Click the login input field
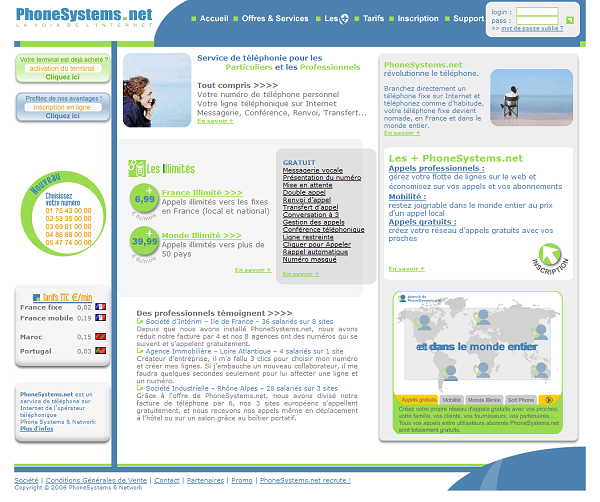600x502 pixels. (x=537, y=12)
